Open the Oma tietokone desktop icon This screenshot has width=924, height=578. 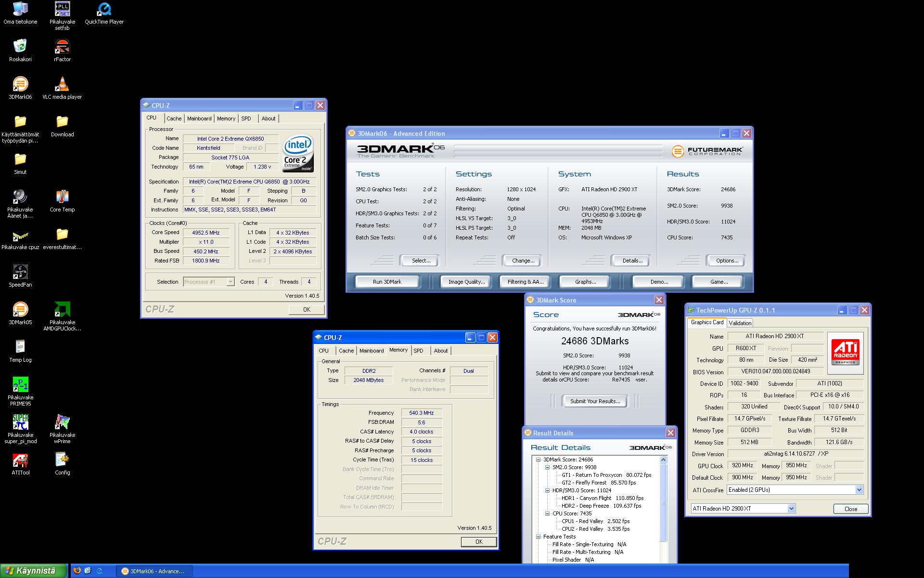pyautogui.click(x=20, y=13)
